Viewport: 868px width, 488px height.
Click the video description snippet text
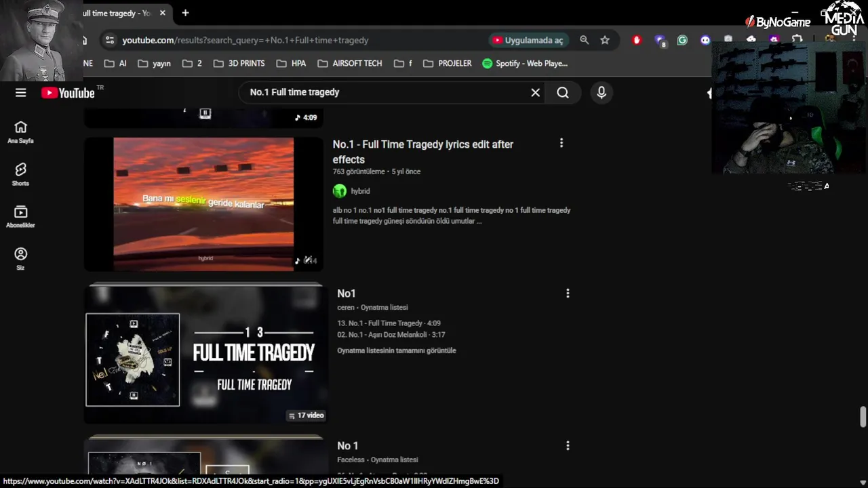tap(452, 216)
